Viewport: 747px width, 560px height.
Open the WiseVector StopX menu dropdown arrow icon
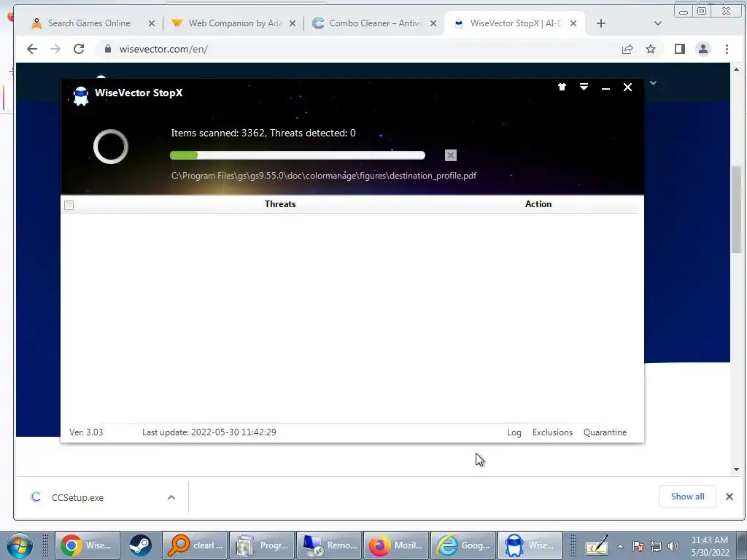pyautogui.click(x=584, y=87)
